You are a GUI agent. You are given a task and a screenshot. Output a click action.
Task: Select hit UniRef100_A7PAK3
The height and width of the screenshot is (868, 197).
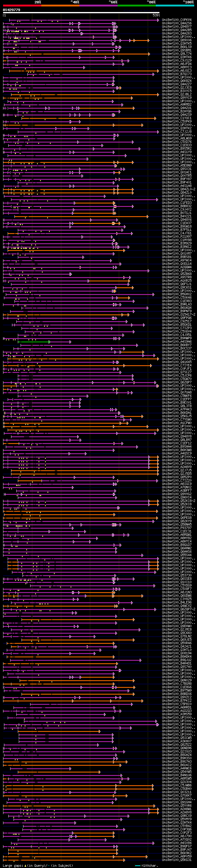(177, 410)
